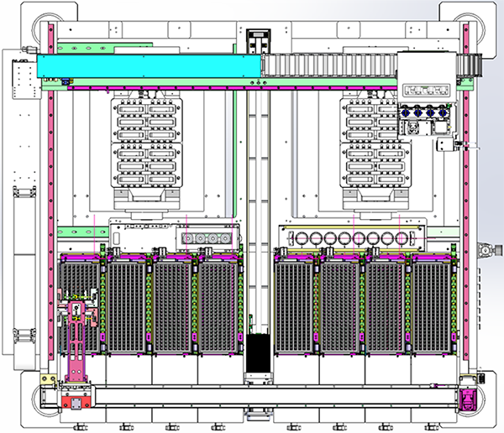Select the gray ribbed cable chain on gantry
This screenshot has width=504, height=433.
coord(328,65)
